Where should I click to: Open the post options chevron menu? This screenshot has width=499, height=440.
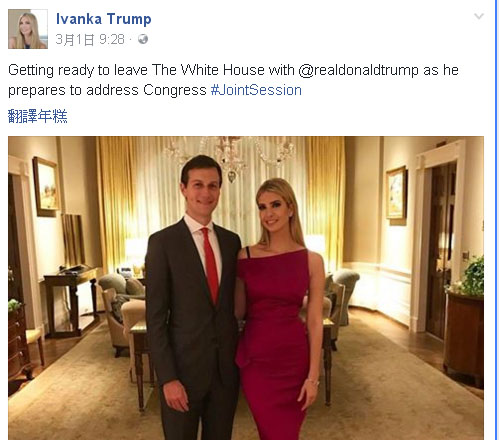tap(479, 16)
